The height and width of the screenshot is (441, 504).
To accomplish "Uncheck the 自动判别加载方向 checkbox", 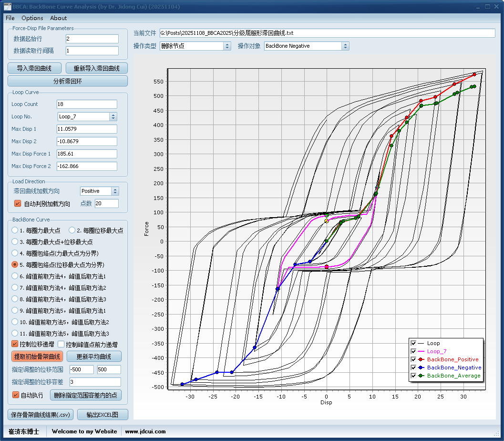I will pos(18,204).
